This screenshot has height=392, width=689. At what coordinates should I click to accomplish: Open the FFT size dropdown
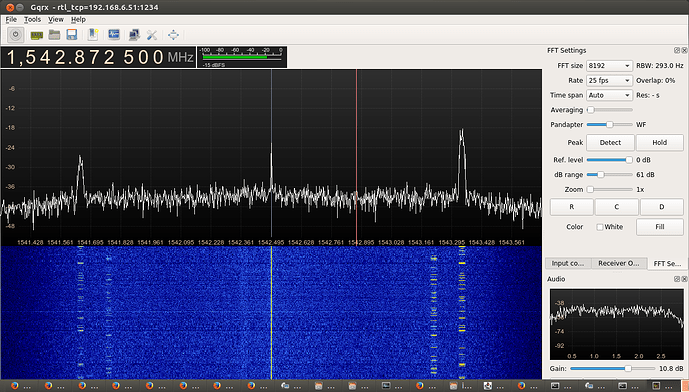pyautogui.click(x=609, y=66)
